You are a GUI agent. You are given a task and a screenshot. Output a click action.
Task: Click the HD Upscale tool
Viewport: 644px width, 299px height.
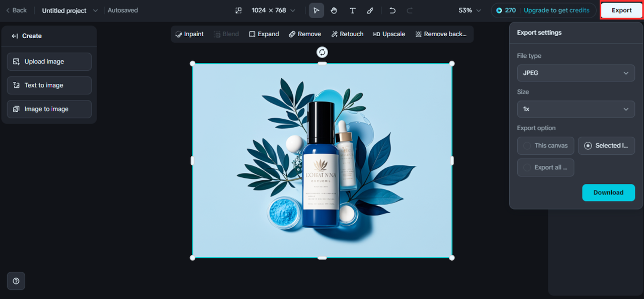point(389,34)
